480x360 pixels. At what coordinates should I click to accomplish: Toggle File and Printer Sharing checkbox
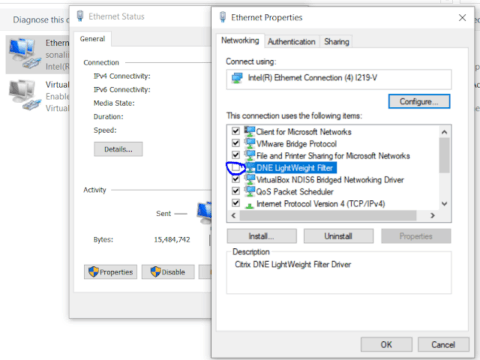[236, 155]
